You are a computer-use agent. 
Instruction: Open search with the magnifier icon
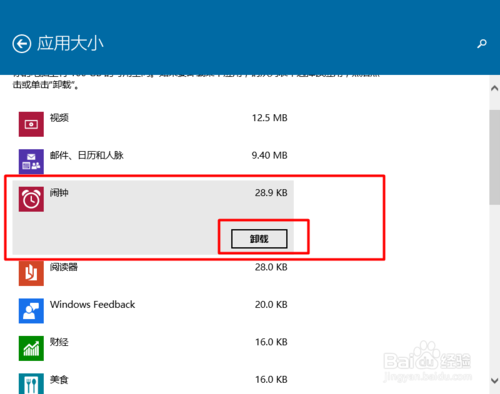pyautogui.click(x=482, y=43)
